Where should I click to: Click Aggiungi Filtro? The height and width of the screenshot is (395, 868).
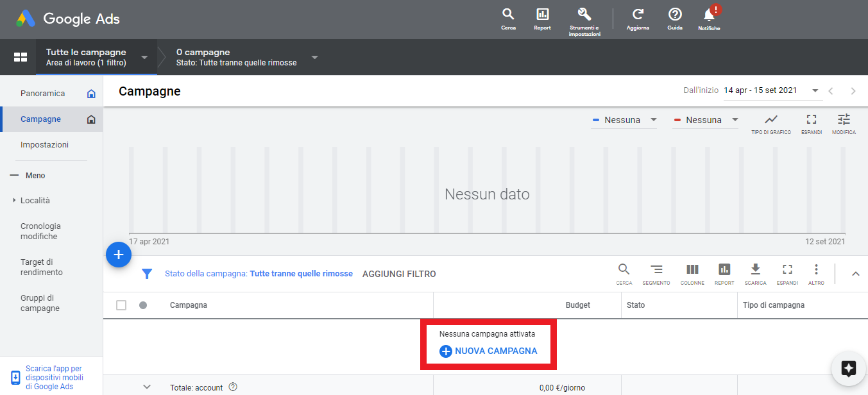point(399,274)
